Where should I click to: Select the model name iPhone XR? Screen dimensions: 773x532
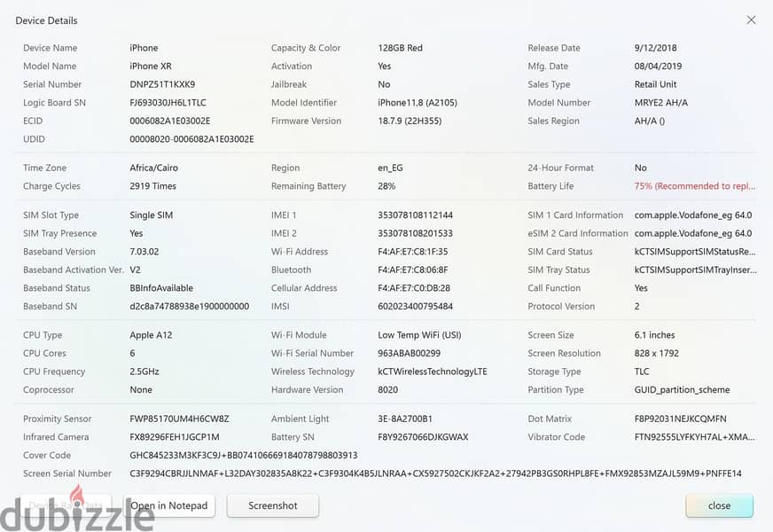(x=151, y=66)
